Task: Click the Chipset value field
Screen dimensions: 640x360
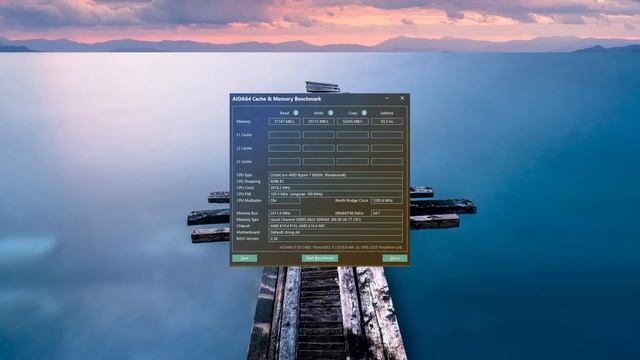Action: coord(336,226)
